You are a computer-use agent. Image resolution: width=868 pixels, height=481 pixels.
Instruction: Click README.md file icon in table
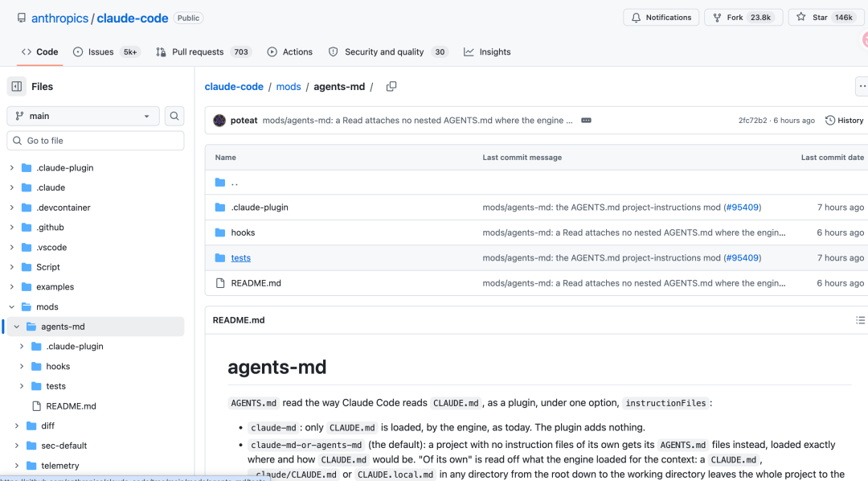[219, 283]
